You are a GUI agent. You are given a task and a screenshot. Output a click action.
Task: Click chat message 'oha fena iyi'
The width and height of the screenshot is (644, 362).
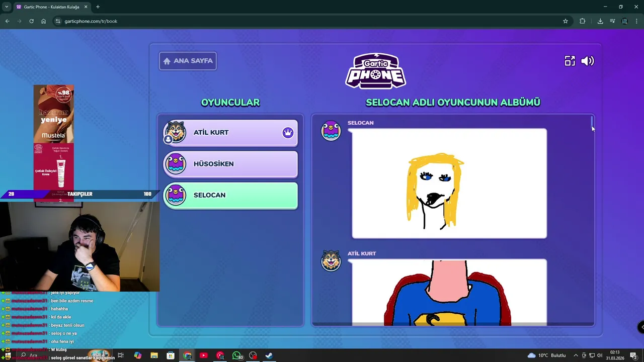point(62,341)
